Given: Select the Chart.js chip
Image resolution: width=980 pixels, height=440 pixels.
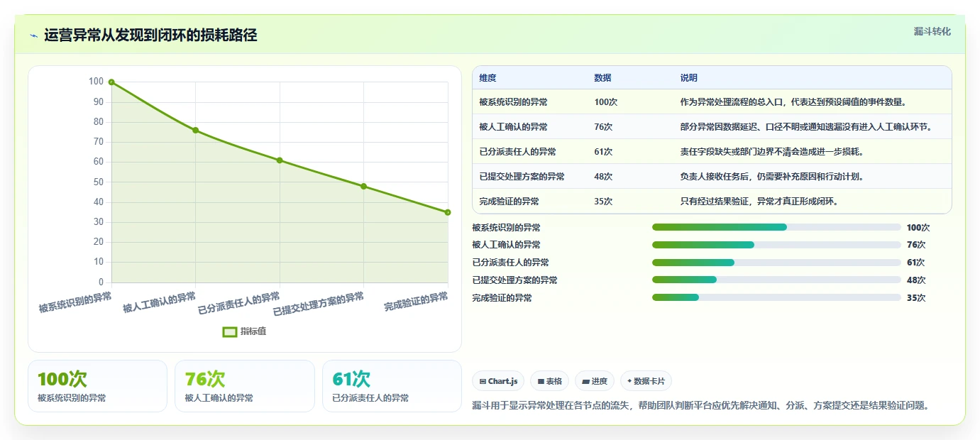Looking at the screenshot, I should (x=498, y=381).
